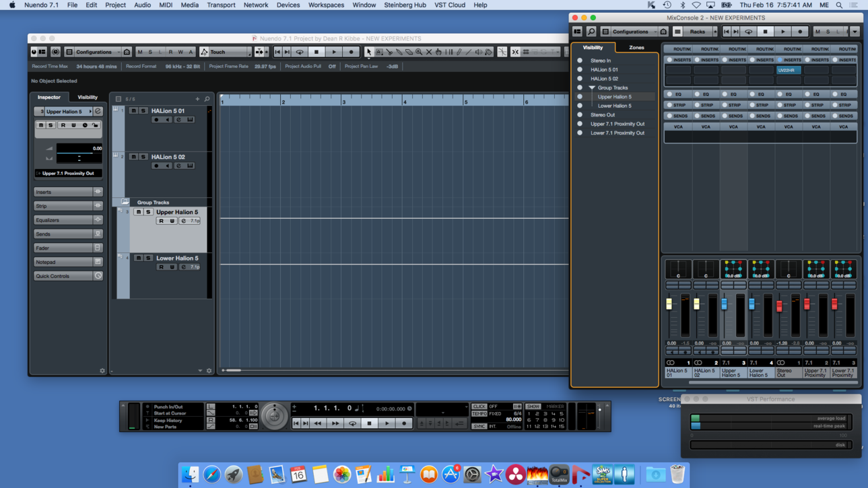This screenshot has width=868, height=488.
Task: Adjust the HALion 5 01 yellow fader
Action: coord(669,304)
